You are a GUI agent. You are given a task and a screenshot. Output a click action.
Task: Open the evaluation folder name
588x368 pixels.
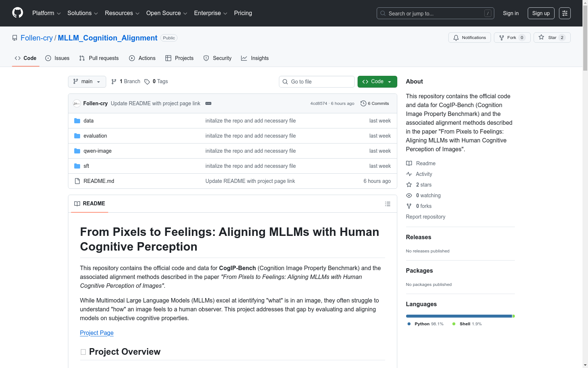(95, 136)
